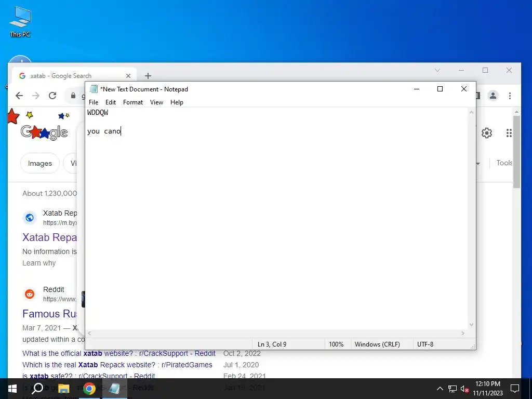This screenshot has height=399, width=532.
Task: Click the Xatab Repack globe favicon
Action: [30, 218]
